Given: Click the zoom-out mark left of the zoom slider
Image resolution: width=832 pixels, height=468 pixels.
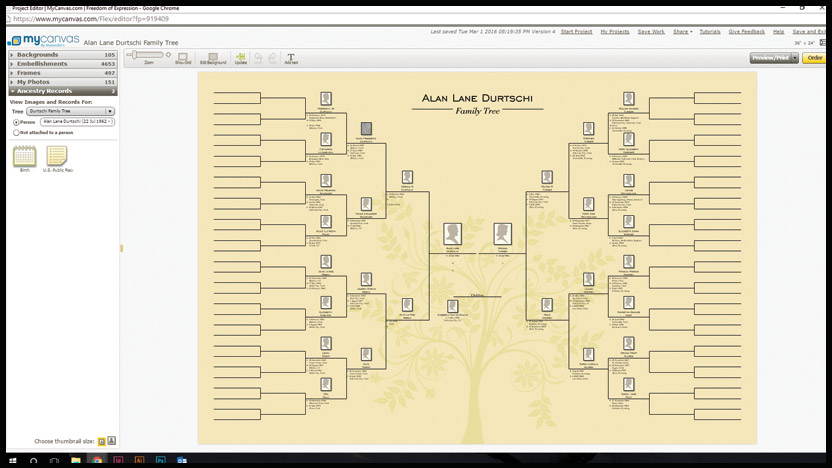Looking at the screenshot, I should pyautogui.click(x=128, y=55).
